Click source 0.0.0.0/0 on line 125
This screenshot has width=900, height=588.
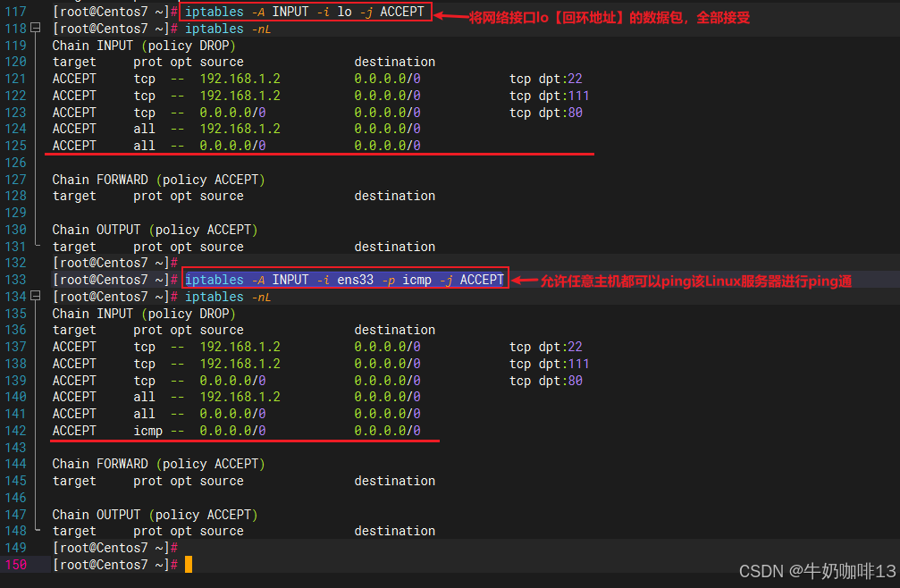[x=232, y=146]
